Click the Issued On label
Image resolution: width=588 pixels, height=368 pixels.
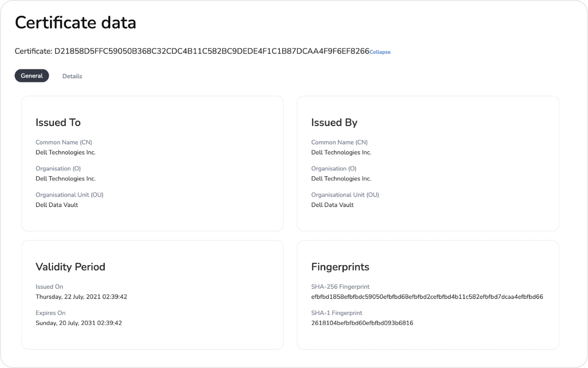[x=49, y=287]
